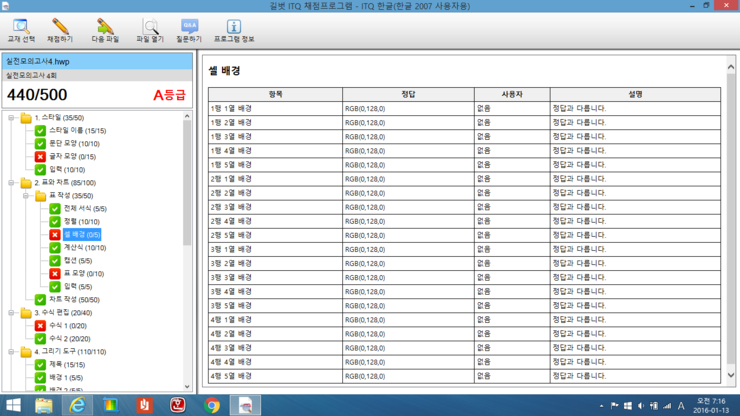Image resolution: width=740 pixels, height=416 pixels.
Task: Launch Internet Explorer from the taskbar
Action: (x=77, y=405)
